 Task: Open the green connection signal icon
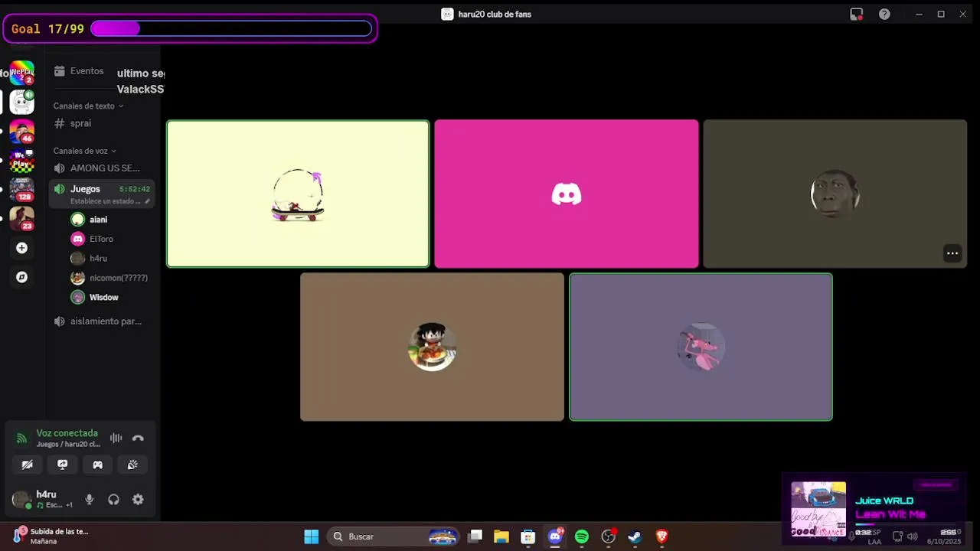tap(21, 439)
